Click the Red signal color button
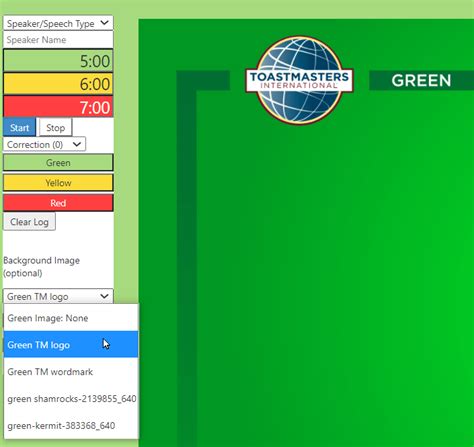Image resolution: width=474 pixels, height=447 pixels. [x=58, y=203]
